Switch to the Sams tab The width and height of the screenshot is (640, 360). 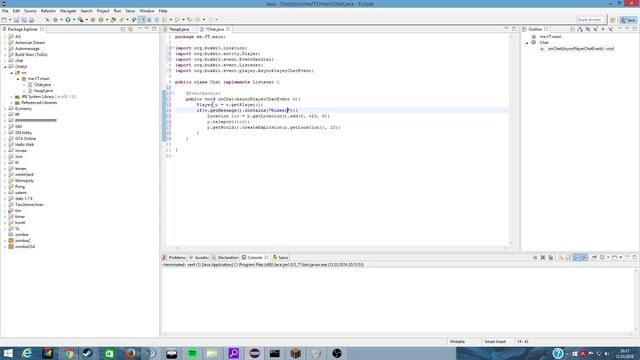click(280, 258)
